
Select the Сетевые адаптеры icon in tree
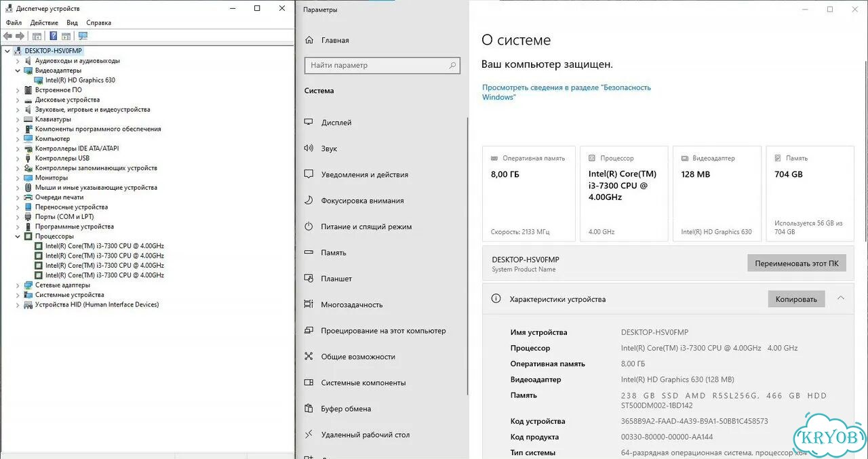coord(28,285)
